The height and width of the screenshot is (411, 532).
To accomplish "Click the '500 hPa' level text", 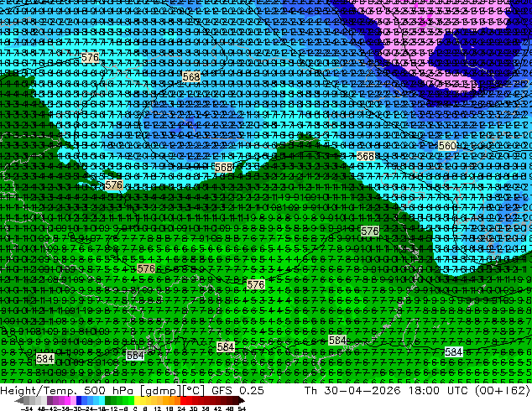I will [108, 390].
